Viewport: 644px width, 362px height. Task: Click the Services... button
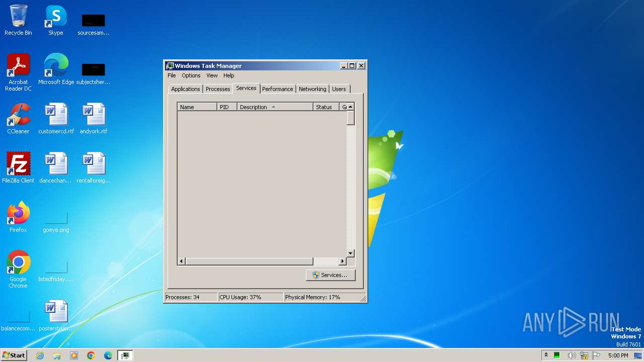coord(330,275)
